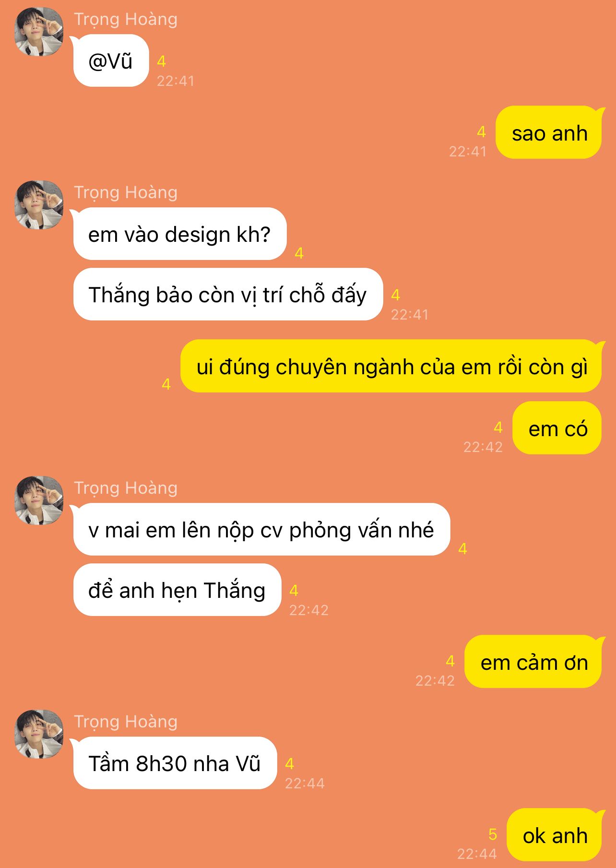Viewport: 616px width, 868px height.
Task: Tap the unread count 5 next to 'ok anh'
Action: [492, 834]
